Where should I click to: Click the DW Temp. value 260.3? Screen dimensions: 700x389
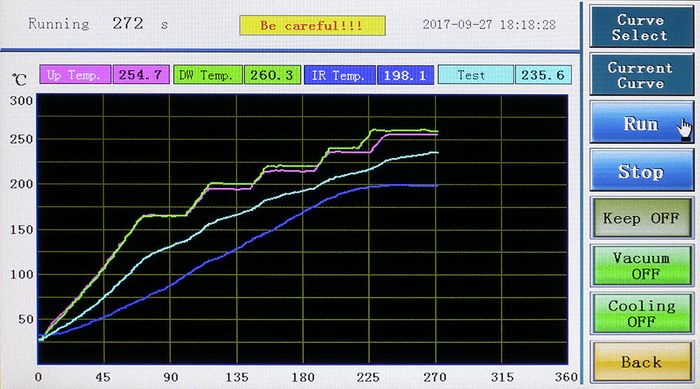[272, 75]
